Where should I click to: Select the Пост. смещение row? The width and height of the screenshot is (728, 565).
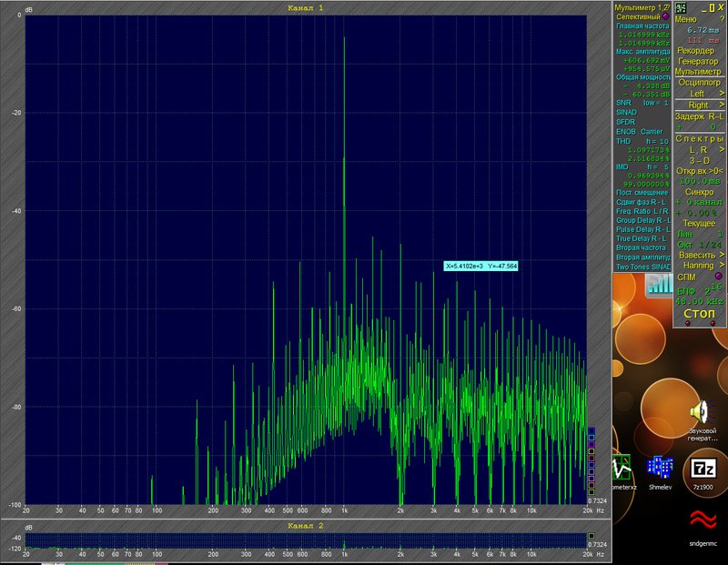click(642, 192)
